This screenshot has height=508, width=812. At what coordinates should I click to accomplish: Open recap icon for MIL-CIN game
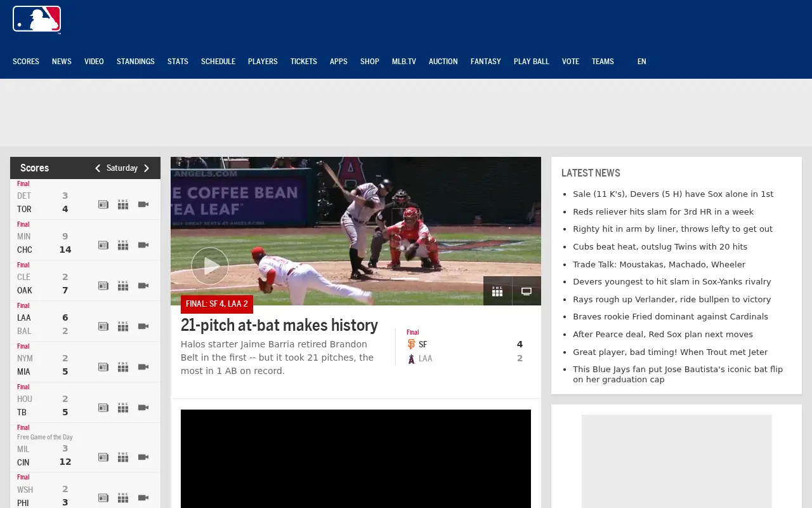[103, 457]
